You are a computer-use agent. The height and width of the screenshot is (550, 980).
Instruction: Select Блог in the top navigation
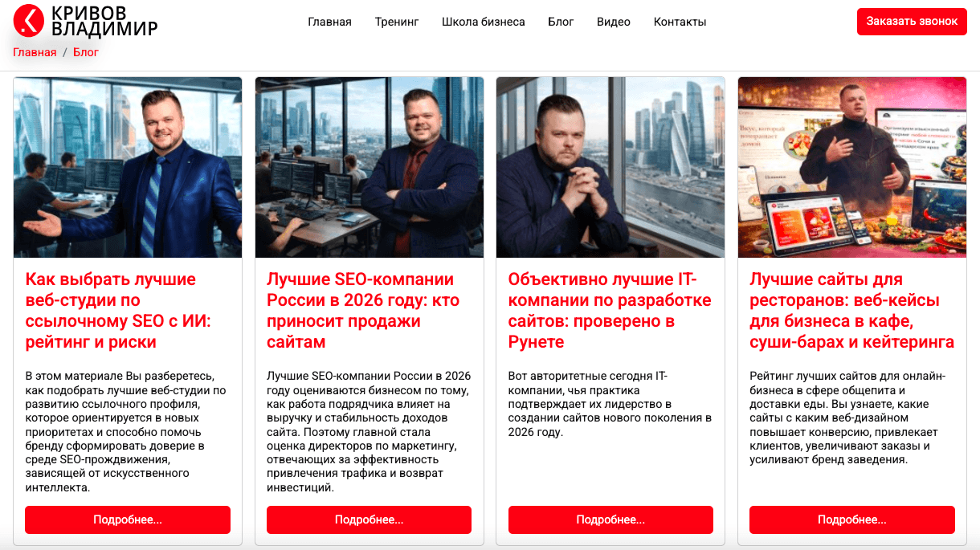click(561, 22)
